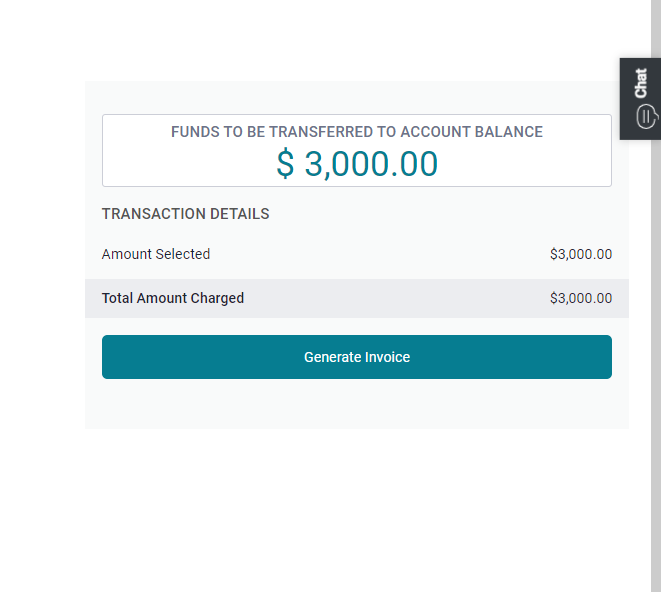Click the Transaction Details heading
The height and width of the screenshot is (592, 661).
(x=185, y=214)
